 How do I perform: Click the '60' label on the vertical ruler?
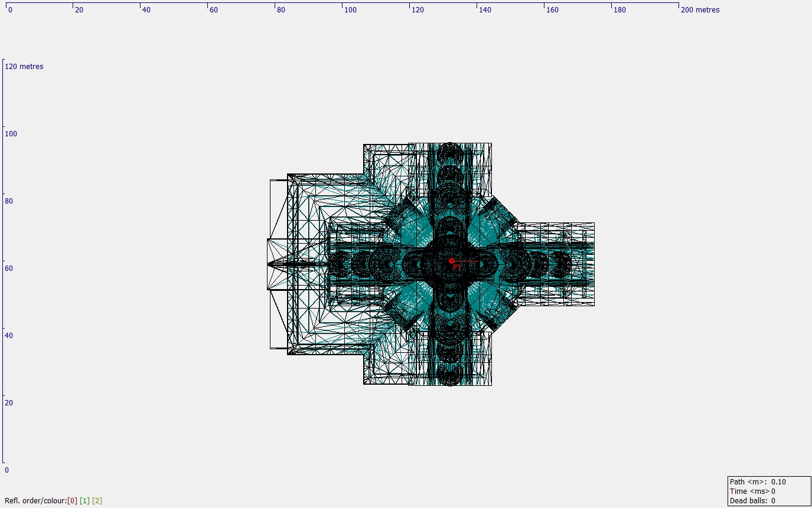tap(9, 268)
